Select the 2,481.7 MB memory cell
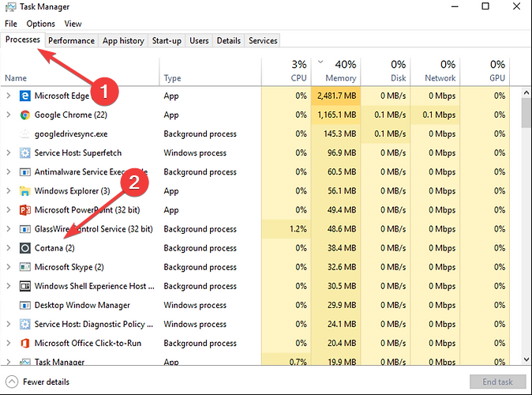This screenshot has height=395, width=532. (x=336, y=96)
